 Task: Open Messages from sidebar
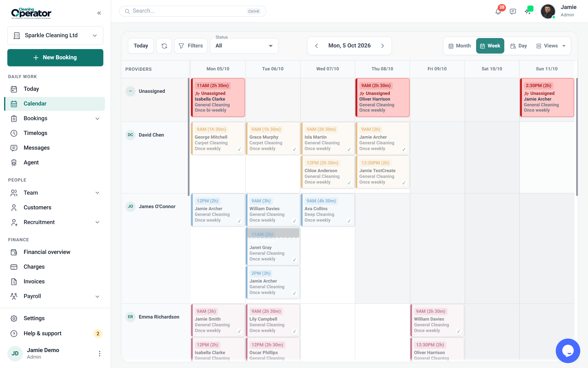pos(55,148)
